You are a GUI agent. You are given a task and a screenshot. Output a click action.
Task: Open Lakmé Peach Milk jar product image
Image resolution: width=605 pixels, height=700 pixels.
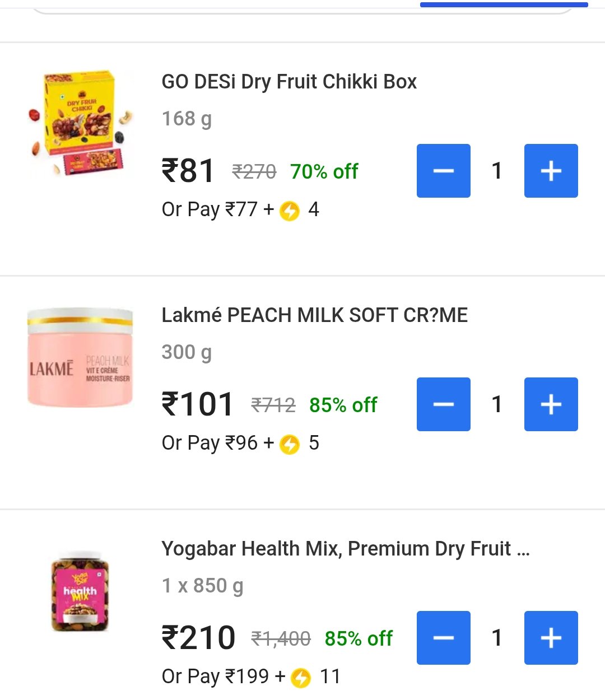(81, 357)
